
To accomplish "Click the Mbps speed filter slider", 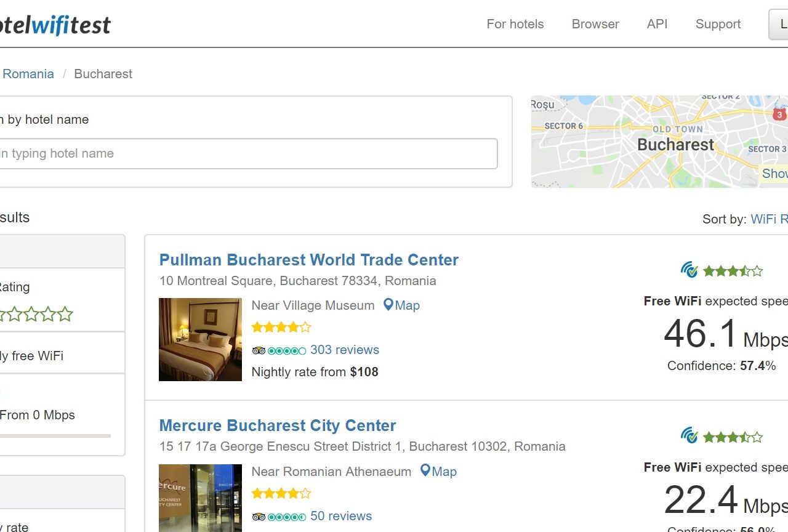I will point(55,435).
